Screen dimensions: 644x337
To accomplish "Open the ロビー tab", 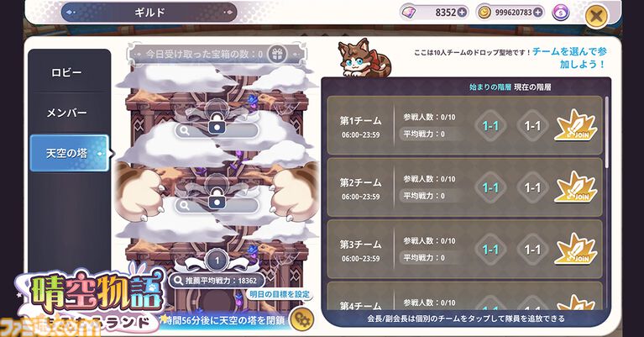I will pos(67,72).
